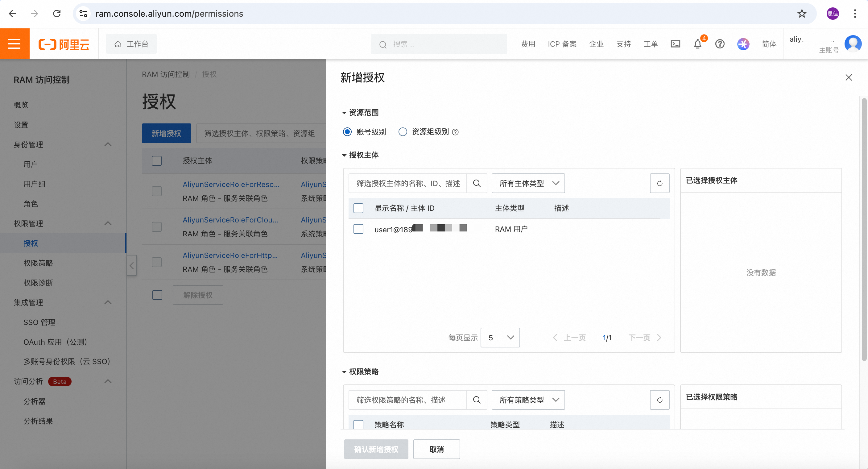Go to previous page 上一页

click(569, 338)
